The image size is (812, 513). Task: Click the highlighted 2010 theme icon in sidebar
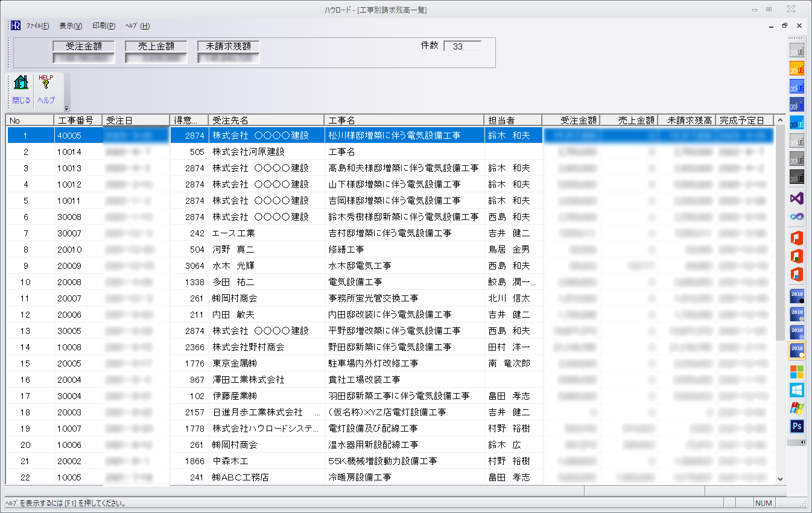tap(797, 350)
